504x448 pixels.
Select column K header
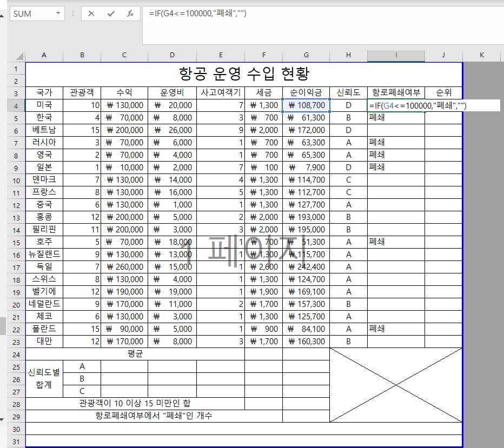tap(481, 55)
